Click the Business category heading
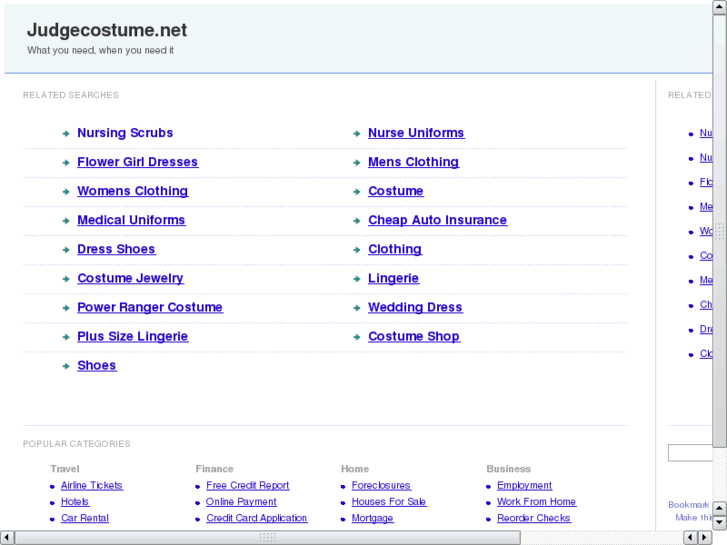Screen dimensions: 727x545 click(509, 469)
